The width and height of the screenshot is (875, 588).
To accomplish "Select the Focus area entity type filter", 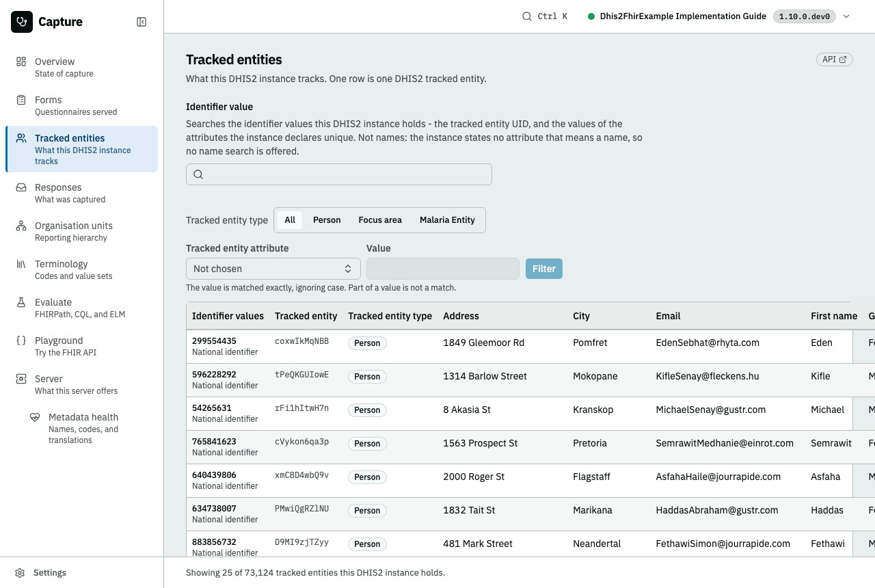I will pyautogui.click(x=380, y=220).
